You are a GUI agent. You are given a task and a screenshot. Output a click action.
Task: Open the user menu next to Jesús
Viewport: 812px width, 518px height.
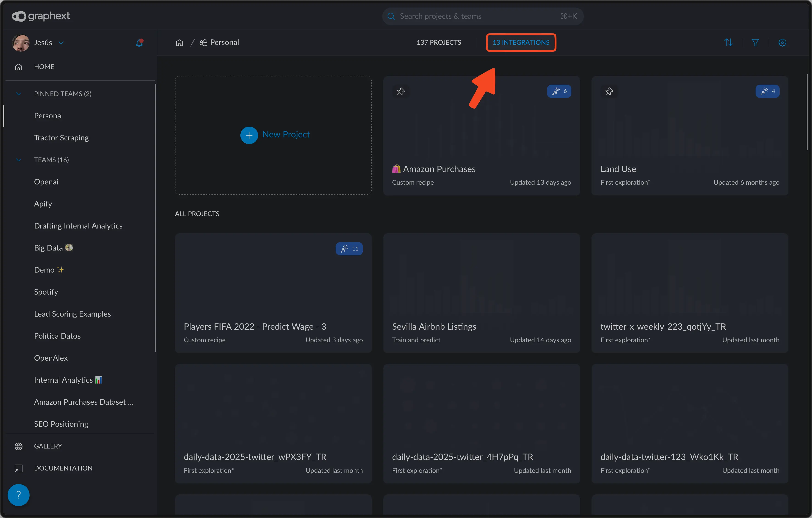click(61, 42)
